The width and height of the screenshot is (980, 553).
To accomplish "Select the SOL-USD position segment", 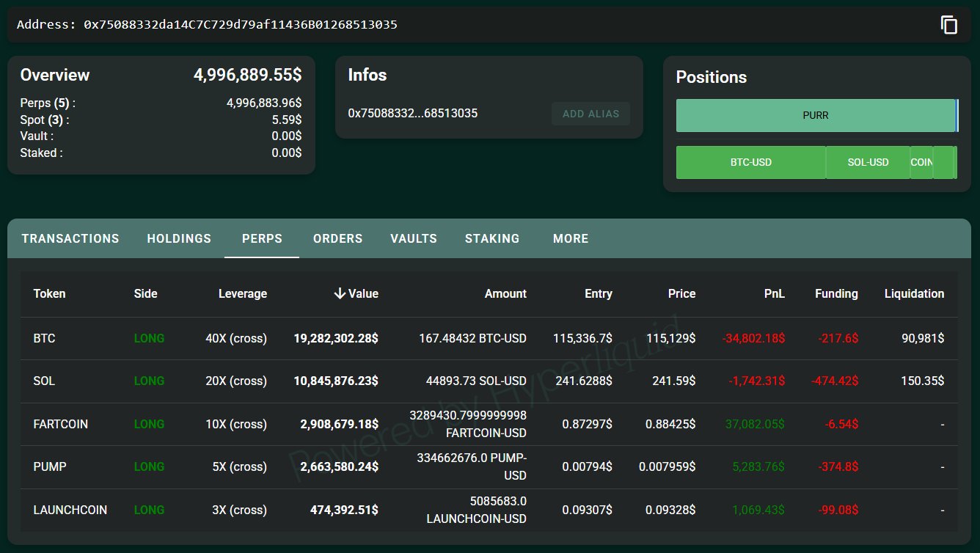I will (x=868, y=162).
